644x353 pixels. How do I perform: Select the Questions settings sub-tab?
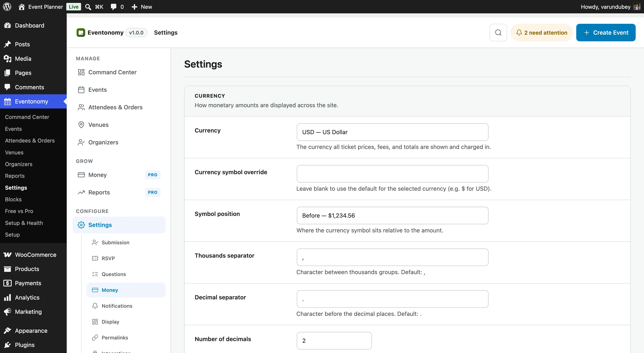tap(126, 274)
